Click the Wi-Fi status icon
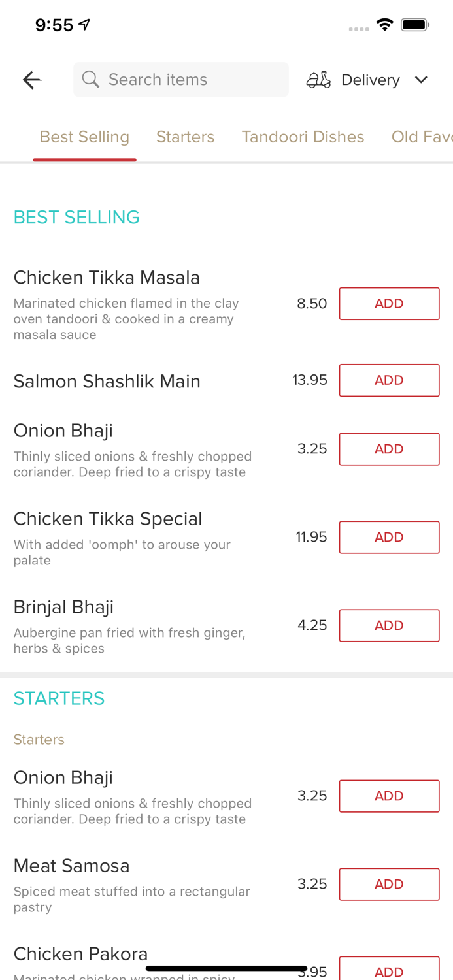Image resolution: width=453 pixels, height=980 pixels. tap(385, 24)
